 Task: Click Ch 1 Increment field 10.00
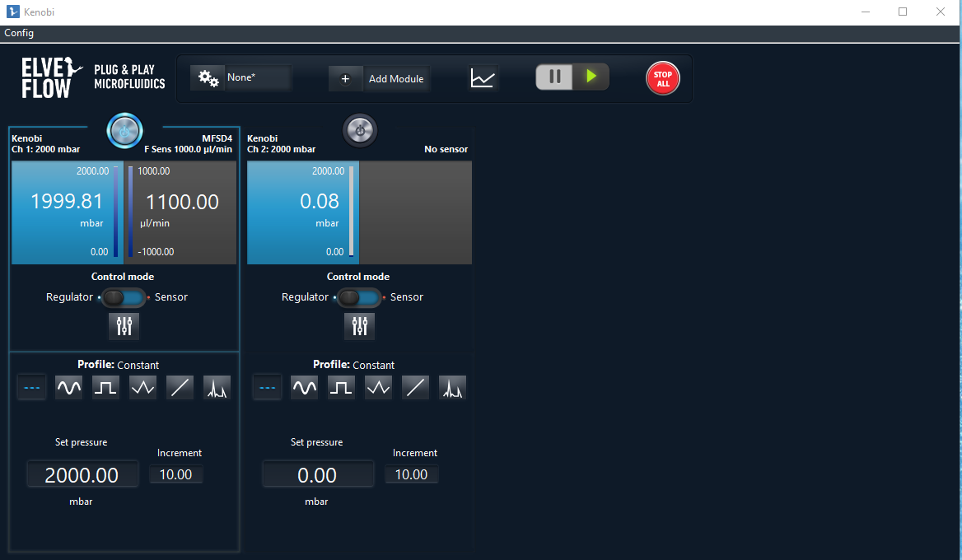click(x=176, y=474)
